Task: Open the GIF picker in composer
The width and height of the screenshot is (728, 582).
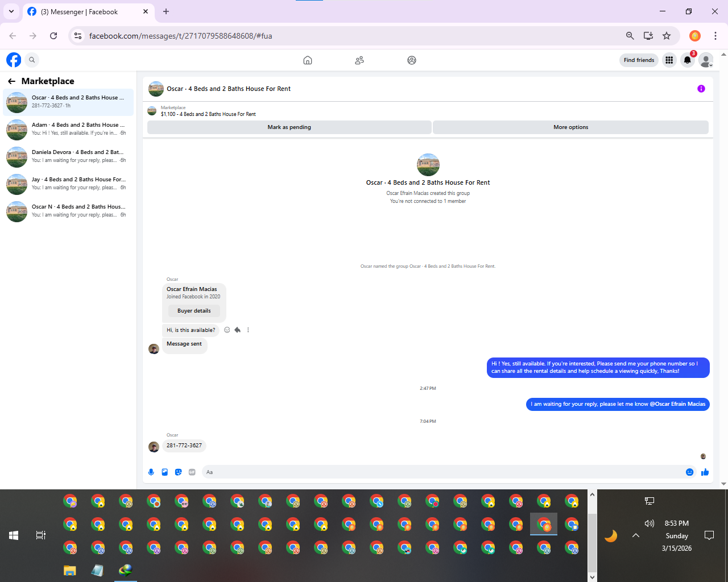Action: tap(192, 472)
